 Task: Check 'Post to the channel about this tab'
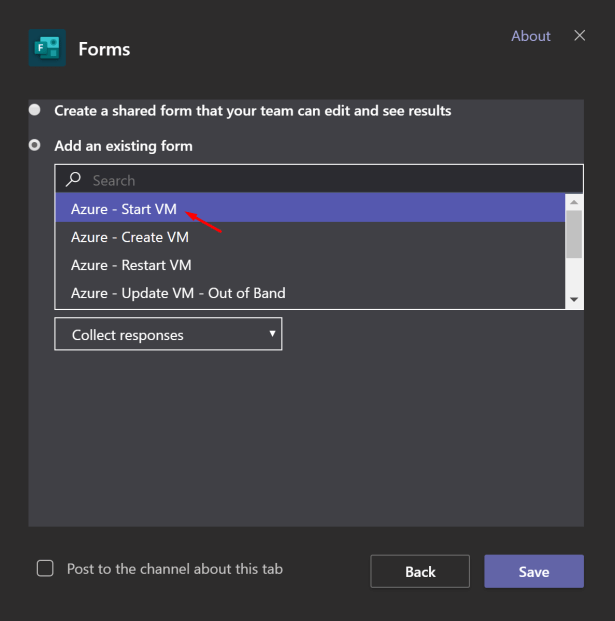click(x=45, y=568)
